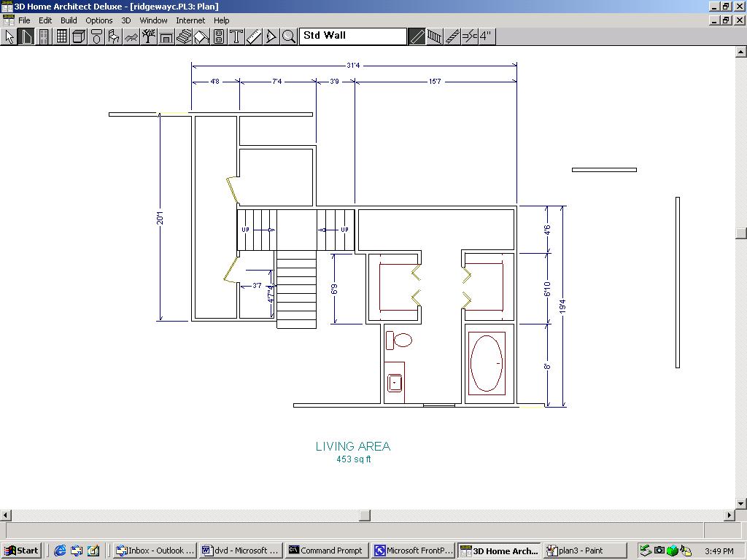Select the Zoom magnifier tool
747x560 pixels.
289,36
